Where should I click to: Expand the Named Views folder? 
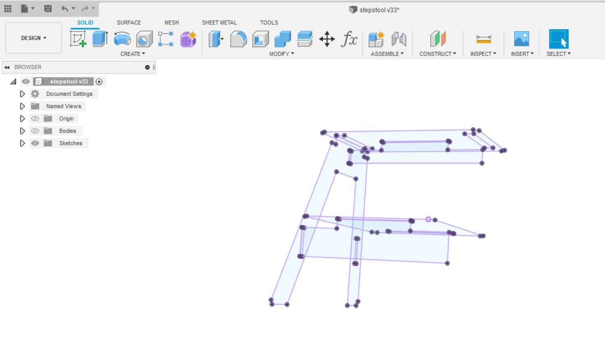[23, 106]
